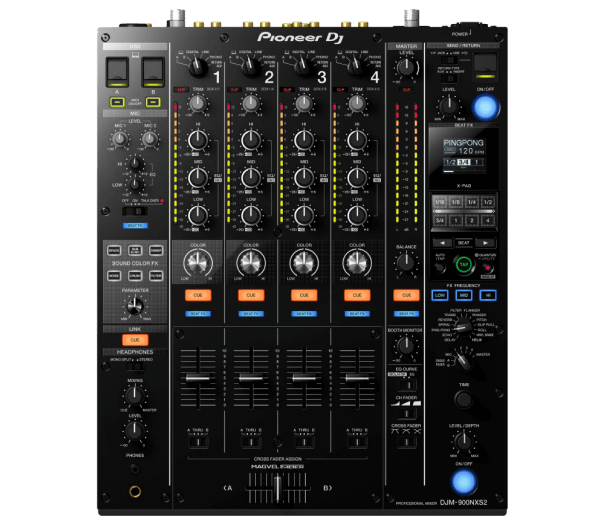Tap the X-PAD pad labeled 2
This screenshot has width=605, height=525.
[472, 221]
